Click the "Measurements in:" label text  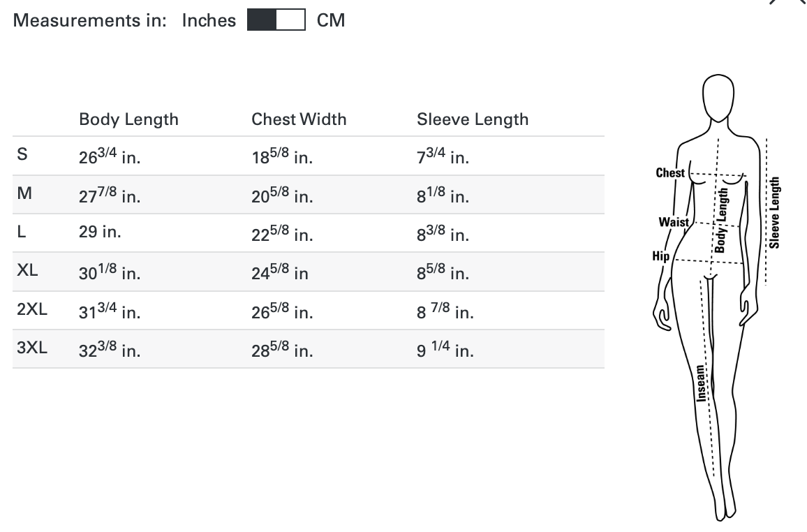(90, 20)
